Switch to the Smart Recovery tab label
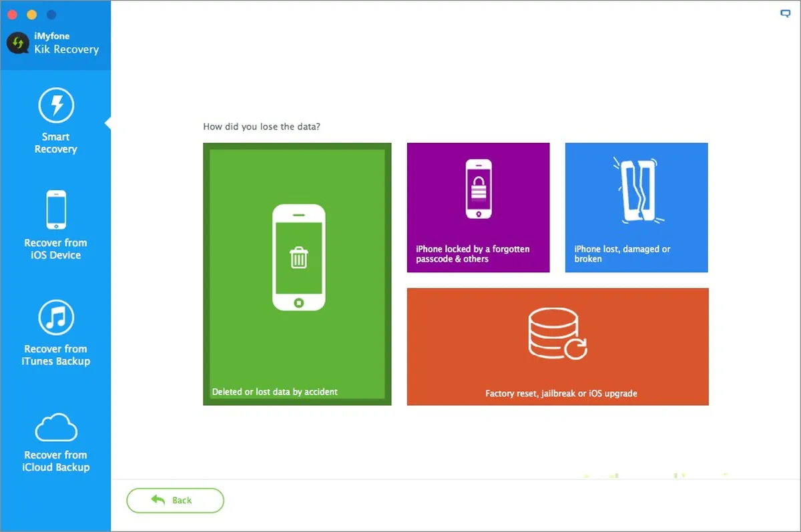 click(x=55, y=143)
